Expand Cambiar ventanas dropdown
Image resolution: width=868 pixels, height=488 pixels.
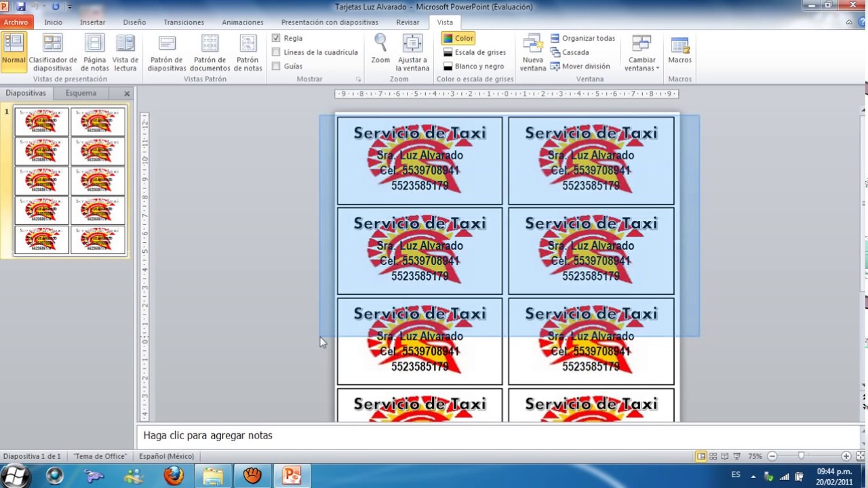tap(642, 53)
